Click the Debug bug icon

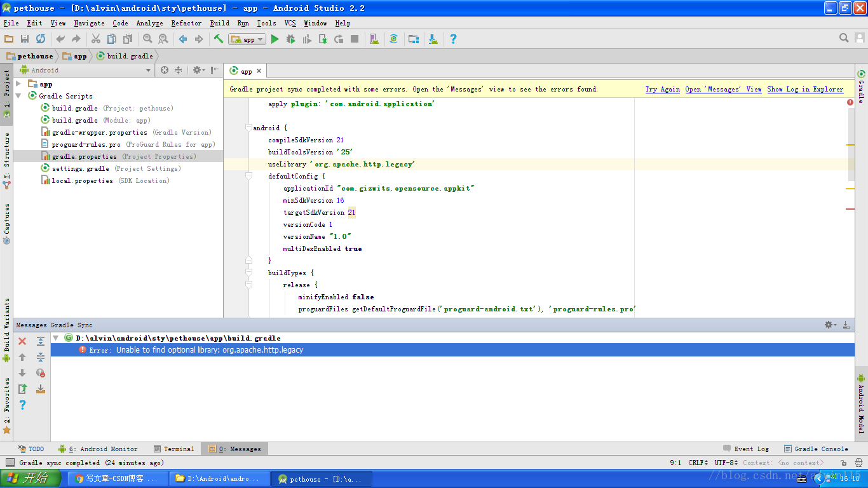tap(291, 39)
